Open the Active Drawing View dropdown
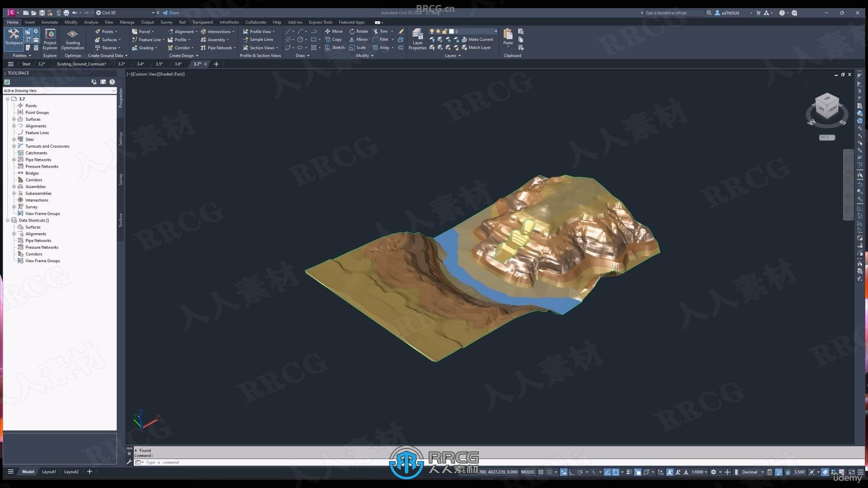 tap(60, 91)
